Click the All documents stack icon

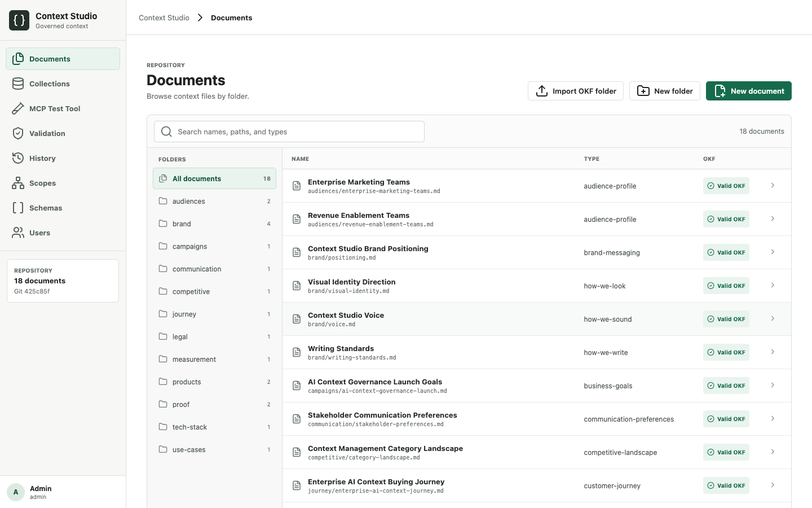(163, 178)
